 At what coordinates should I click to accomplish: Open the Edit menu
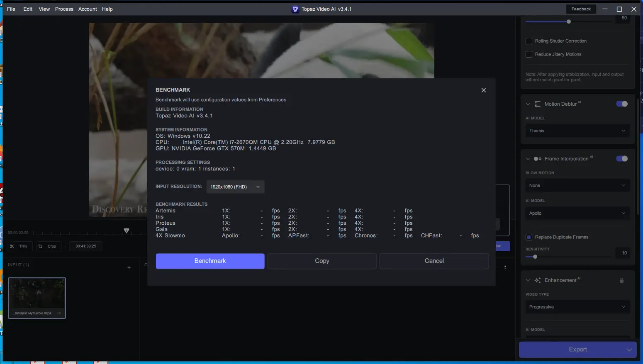click(28, 9)
